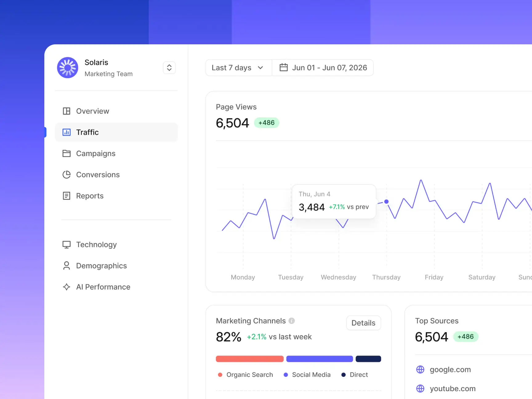Click the Demographics person icon
Screen dimensions: 532x399
66,266
